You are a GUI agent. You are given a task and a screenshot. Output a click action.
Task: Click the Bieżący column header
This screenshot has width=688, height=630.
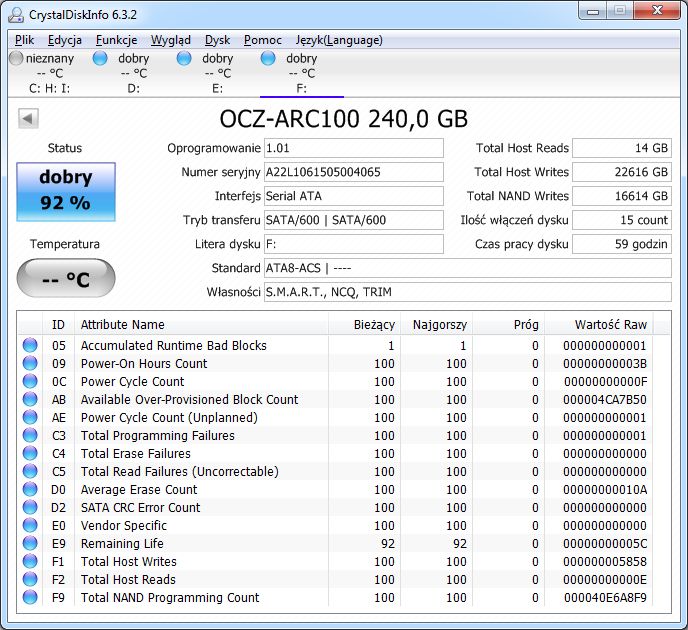364,325
